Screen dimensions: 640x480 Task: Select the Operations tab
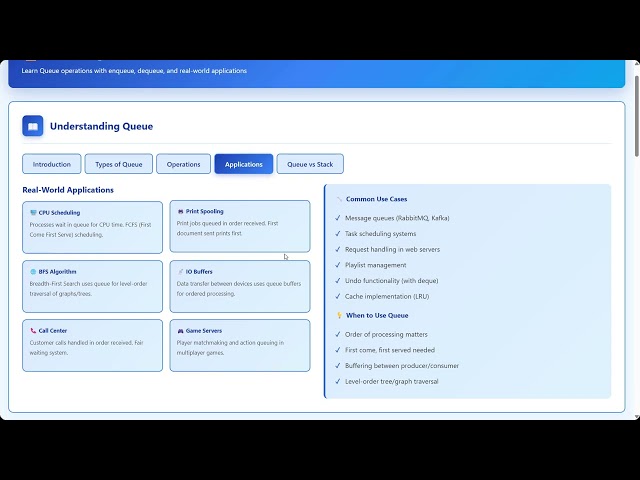click(x=184, y=164)
